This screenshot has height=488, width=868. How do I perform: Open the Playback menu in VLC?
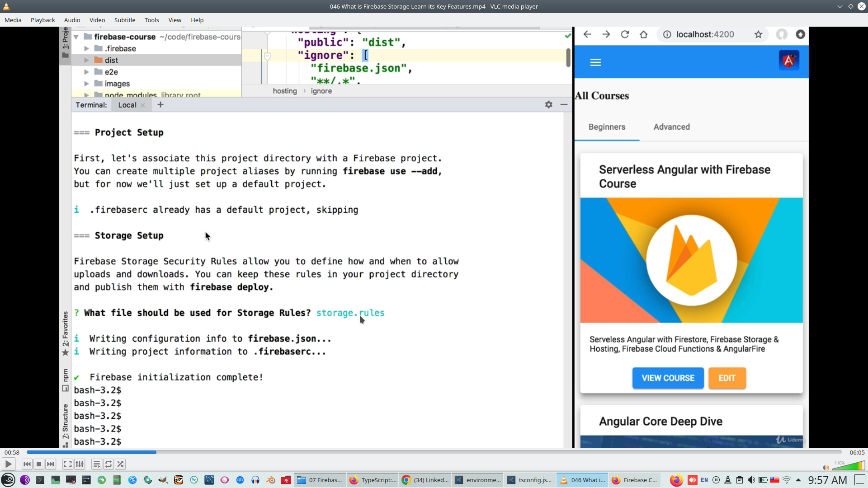click(42, 20)
